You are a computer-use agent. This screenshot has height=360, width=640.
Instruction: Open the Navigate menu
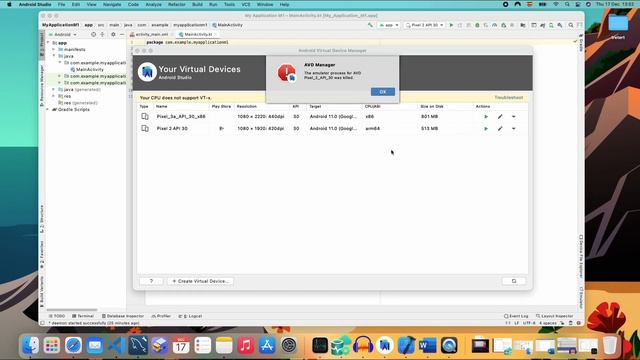(112, 4)
